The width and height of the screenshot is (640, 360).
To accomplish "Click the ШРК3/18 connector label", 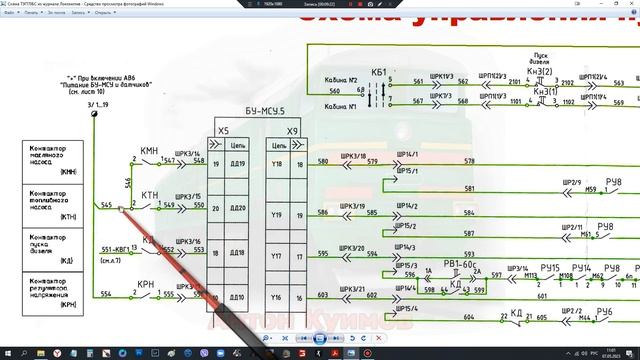I will pyautogui.click(x=353, y=156).
